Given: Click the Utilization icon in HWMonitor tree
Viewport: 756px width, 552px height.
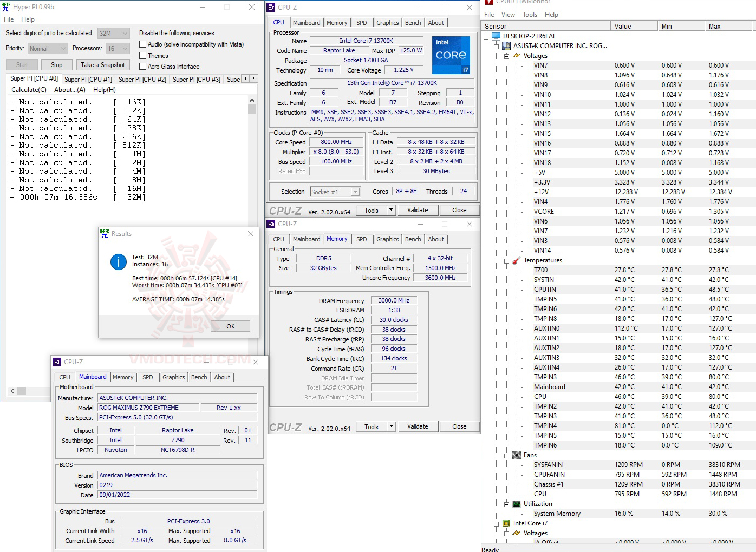Looking at the screenshot, I should (516, 504).
